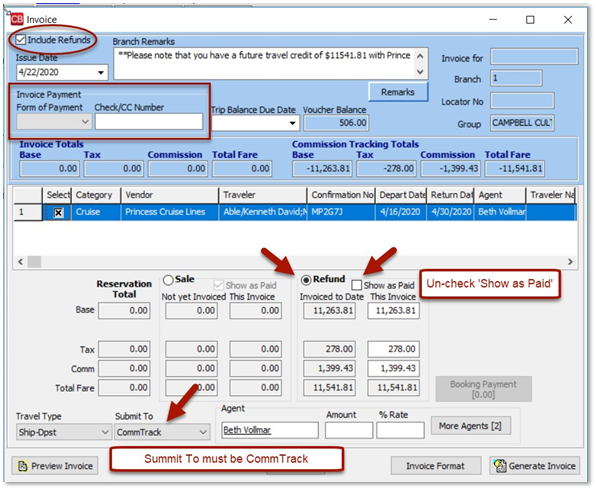Toggle the Include Refunds checkbox
The height and width of the screenshot is (490, 596).
tap(21, 40)
